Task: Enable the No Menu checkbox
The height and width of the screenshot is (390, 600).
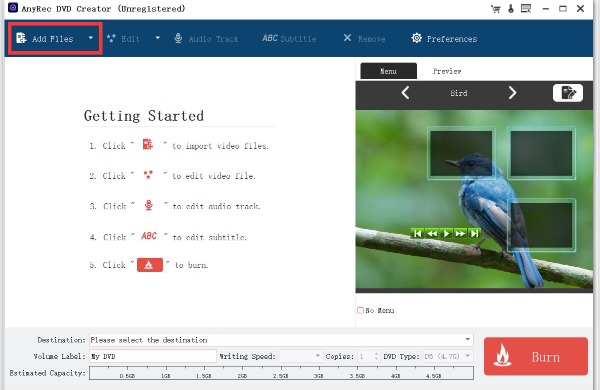Action: [360, 310]
